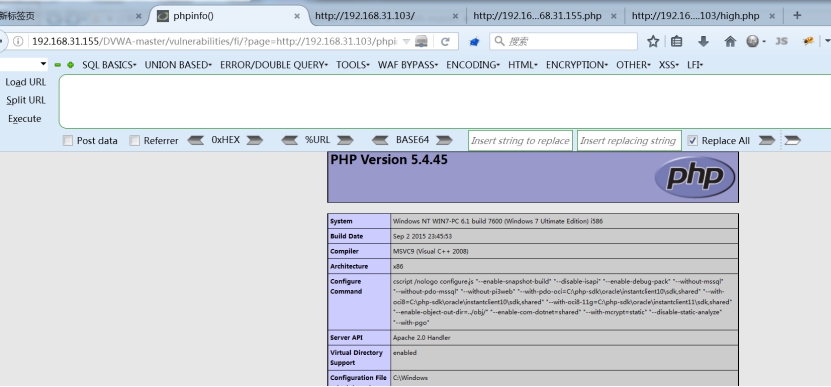Click the dark arrow after Replace All

click(x=767, y=140)
